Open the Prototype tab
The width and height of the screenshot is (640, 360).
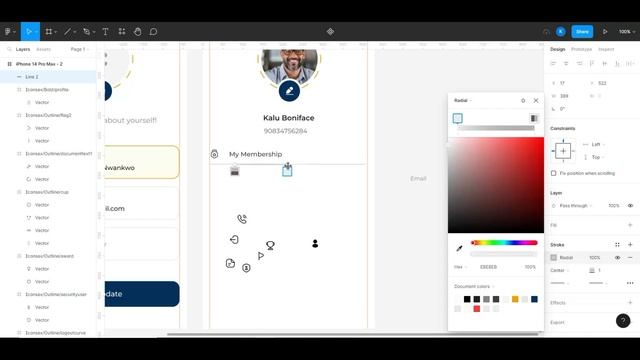click(x=581, y=49)
